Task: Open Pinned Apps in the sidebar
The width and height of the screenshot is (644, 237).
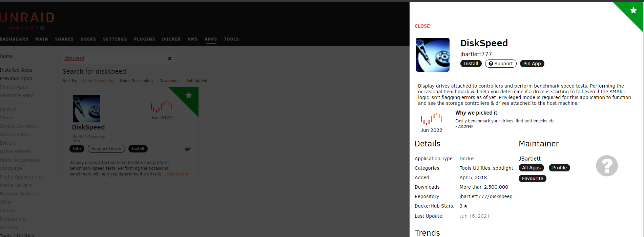Action: [x=14, y=87]
